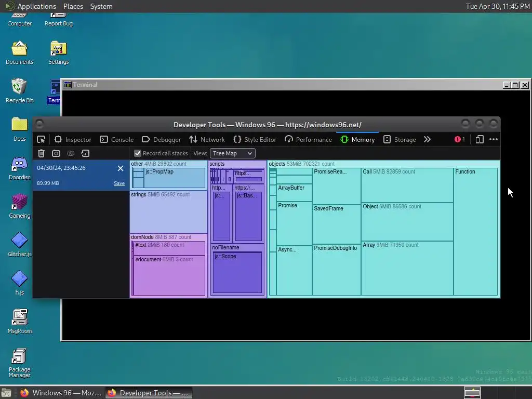Click the js::Scope tree map block
Screen dimensions: 532x399
tap(237, 272)
